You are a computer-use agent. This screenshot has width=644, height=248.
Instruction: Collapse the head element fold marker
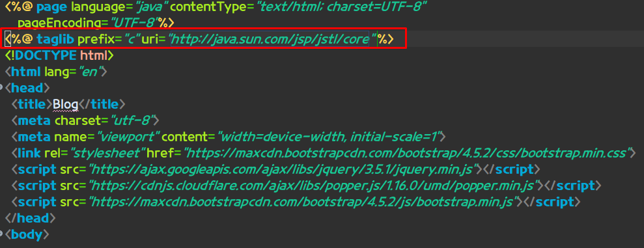(x=1, y=87)
